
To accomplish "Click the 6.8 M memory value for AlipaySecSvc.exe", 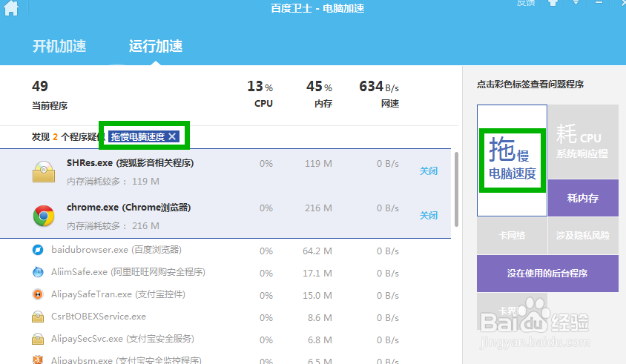I will pos(320,340).
